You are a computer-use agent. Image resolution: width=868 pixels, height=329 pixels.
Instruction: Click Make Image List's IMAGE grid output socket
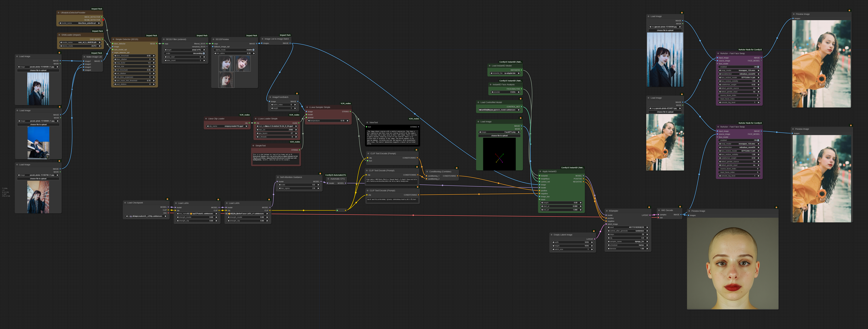(101, 61)
